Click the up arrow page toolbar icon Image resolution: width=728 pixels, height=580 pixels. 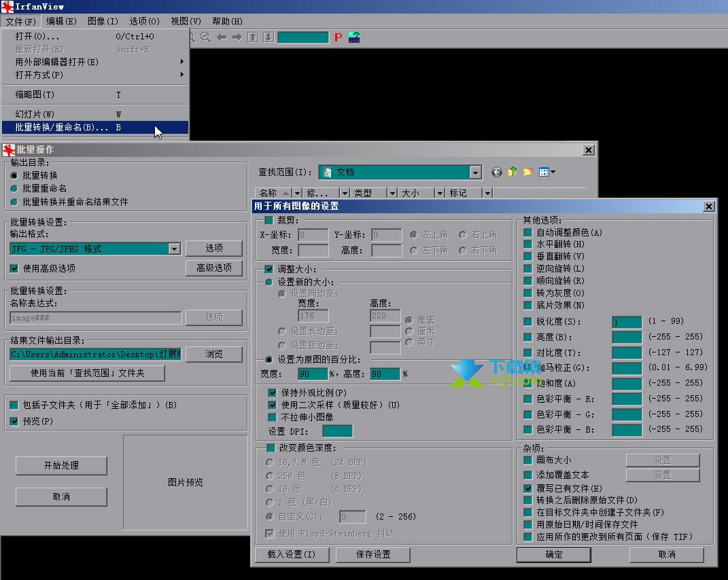[253, 37]
